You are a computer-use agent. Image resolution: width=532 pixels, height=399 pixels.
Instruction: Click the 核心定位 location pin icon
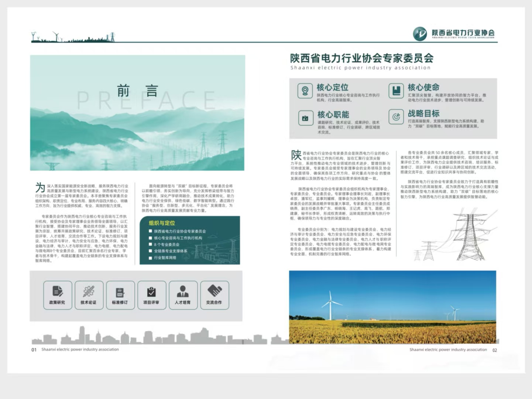tap(305, 91)
